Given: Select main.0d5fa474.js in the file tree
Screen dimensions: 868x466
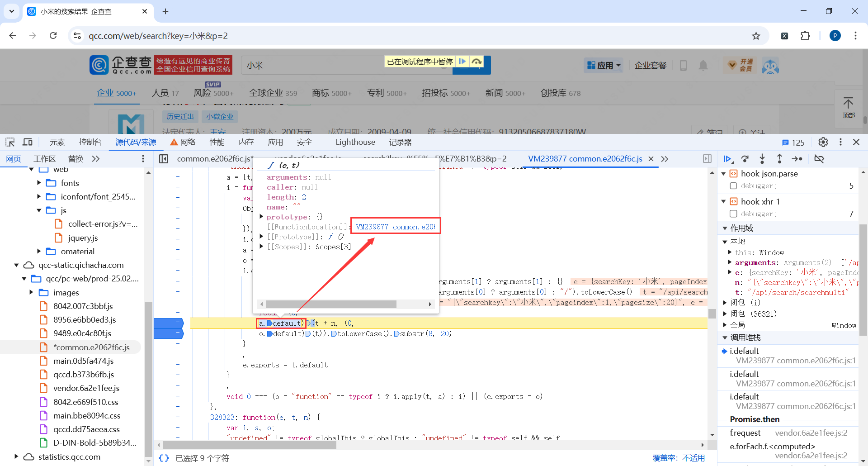Looking at the screenshot, I should (83, 361).
